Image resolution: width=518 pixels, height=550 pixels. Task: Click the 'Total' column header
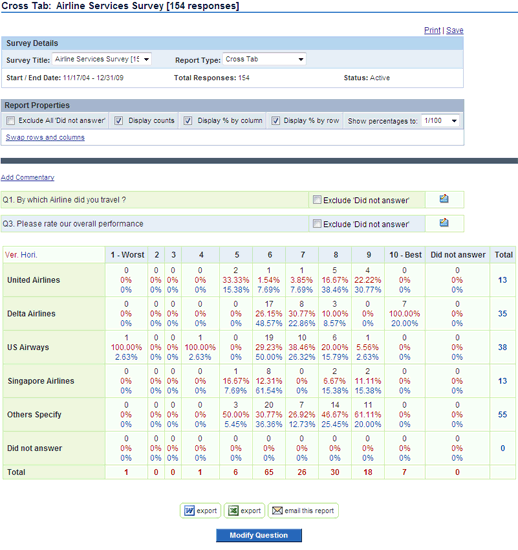[503, 255]
